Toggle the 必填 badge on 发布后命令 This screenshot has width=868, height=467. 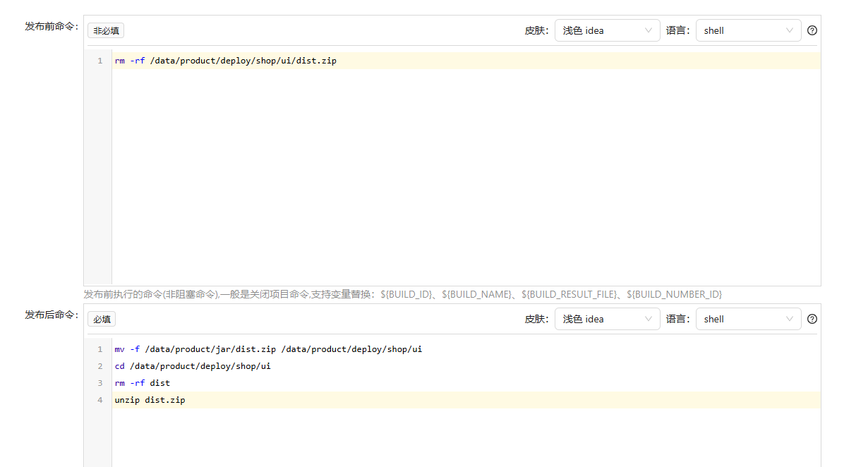click(101, 319)
